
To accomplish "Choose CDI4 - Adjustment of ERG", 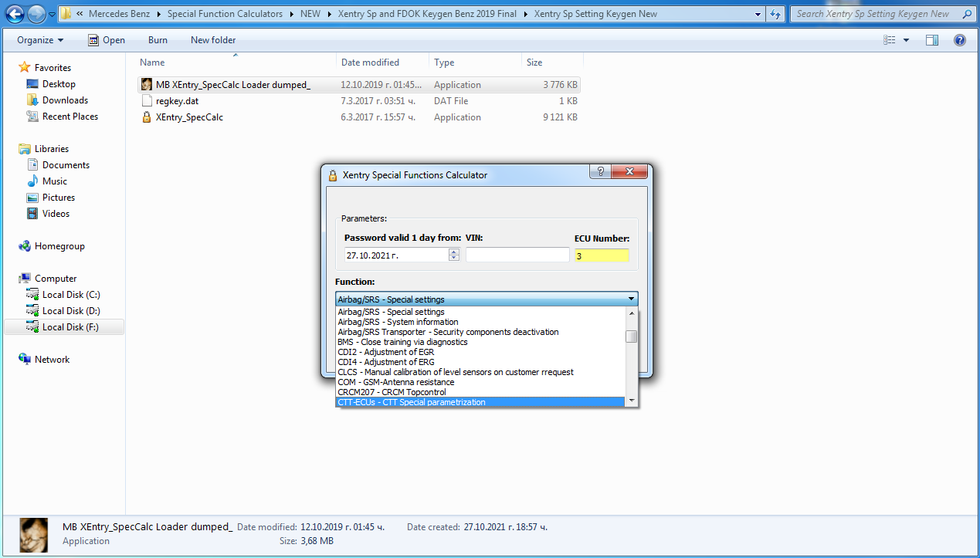I will pyautogui.click(x=480, y=362).
